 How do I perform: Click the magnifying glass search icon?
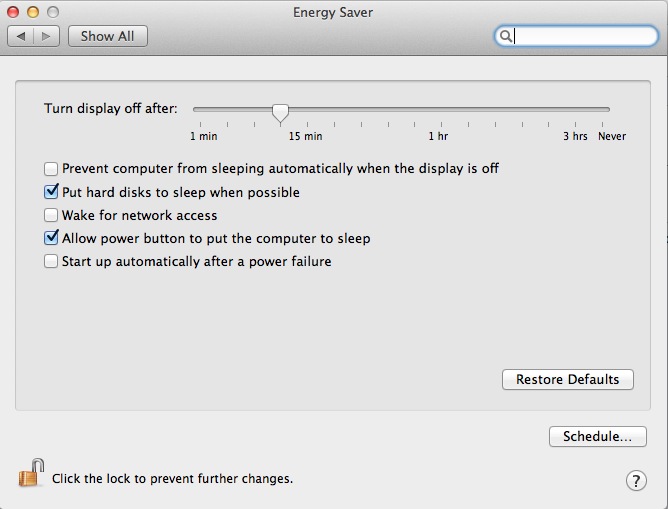[x=505, y=36]
